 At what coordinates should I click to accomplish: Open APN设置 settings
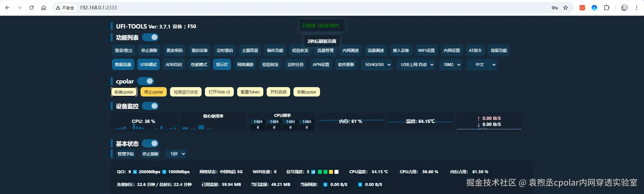click(x=321, y=64)
